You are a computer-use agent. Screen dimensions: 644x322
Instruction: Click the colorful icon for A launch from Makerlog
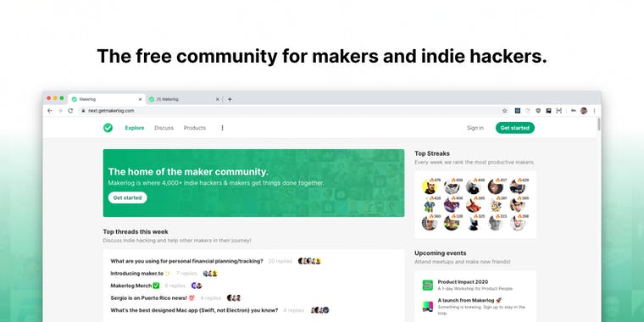(x=428, y=307)
